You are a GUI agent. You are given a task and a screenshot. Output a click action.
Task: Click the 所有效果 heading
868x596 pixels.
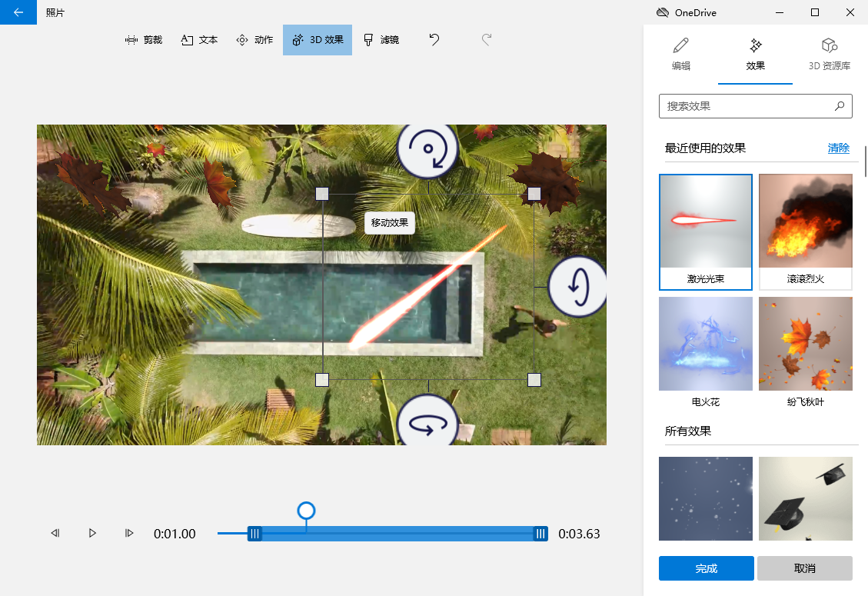click(x=687, y=431)
